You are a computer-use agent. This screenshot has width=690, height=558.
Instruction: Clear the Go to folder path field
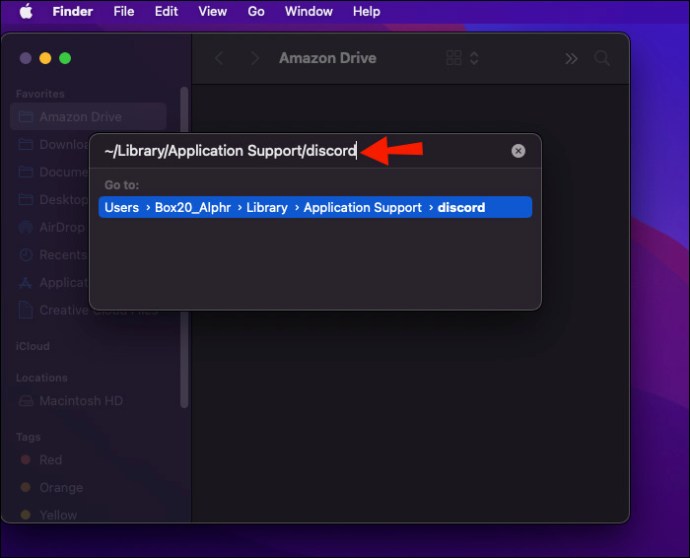[x=518, y=151]
